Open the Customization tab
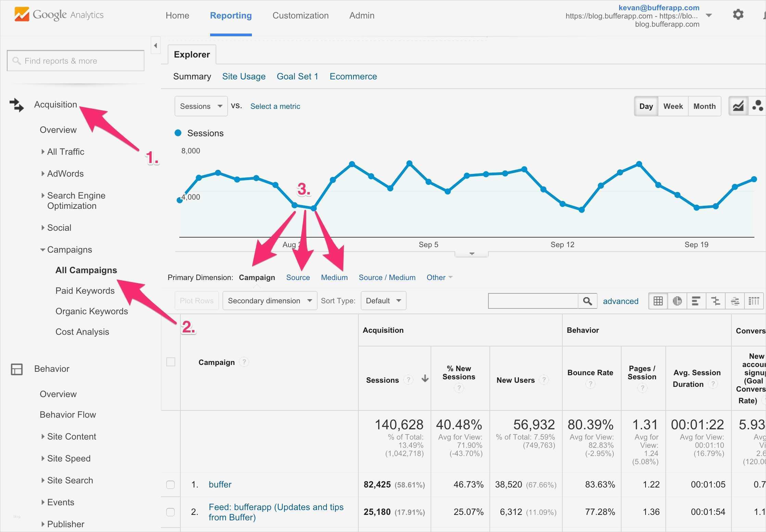 [300, 15]
